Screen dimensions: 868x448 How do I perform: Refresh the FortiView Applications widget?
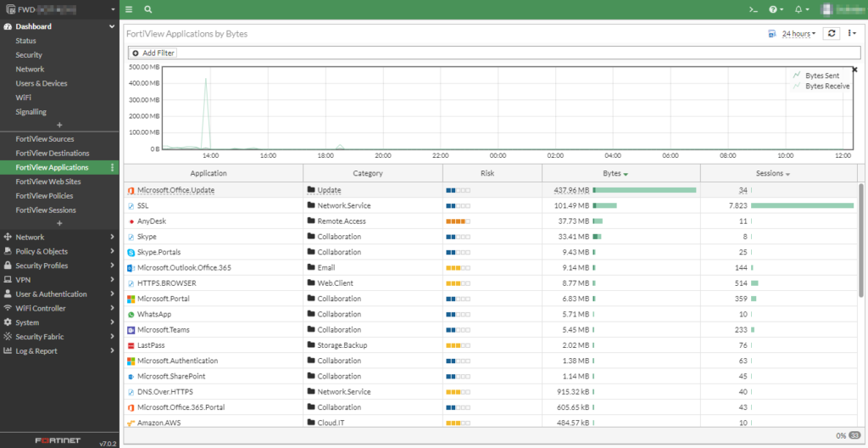(x=832, y=34)
